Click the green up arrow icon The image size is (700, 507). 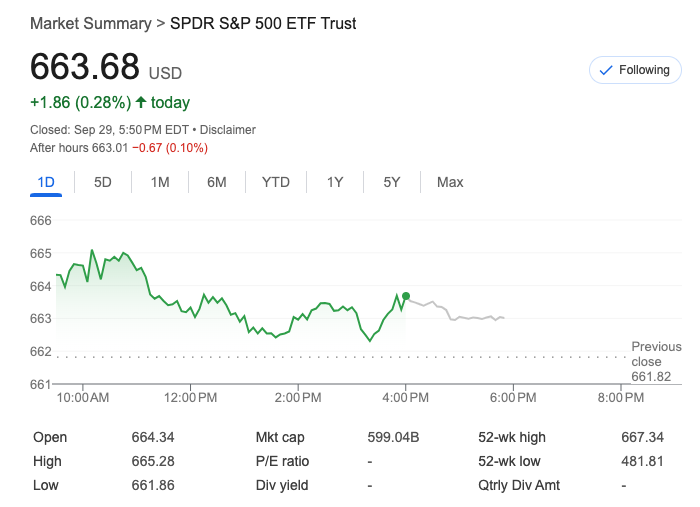[x=141, y=102]
